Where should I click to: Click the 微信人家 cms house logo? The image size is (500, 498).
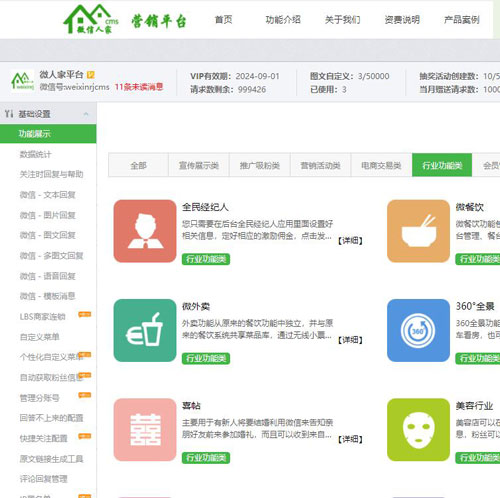(x=91, y=19)
